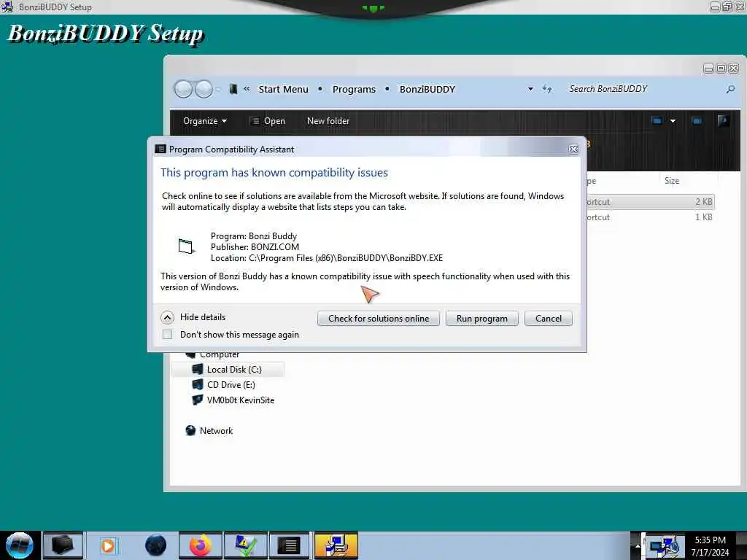Click the BonziBUDDY Setup title bar icon
The height and width of the screenshot is (560, 747).
coord(7,7)
